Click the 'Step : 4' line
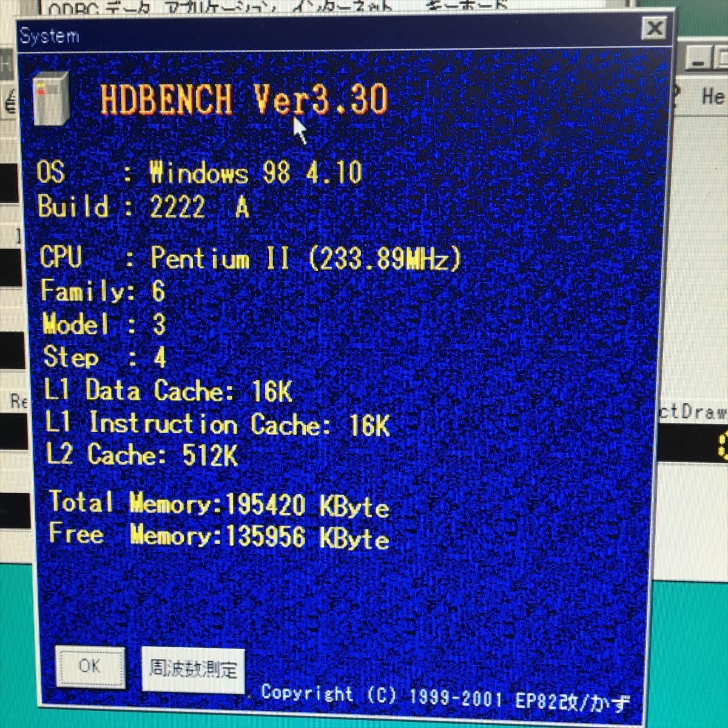728x728 pixels. (104, 357)
